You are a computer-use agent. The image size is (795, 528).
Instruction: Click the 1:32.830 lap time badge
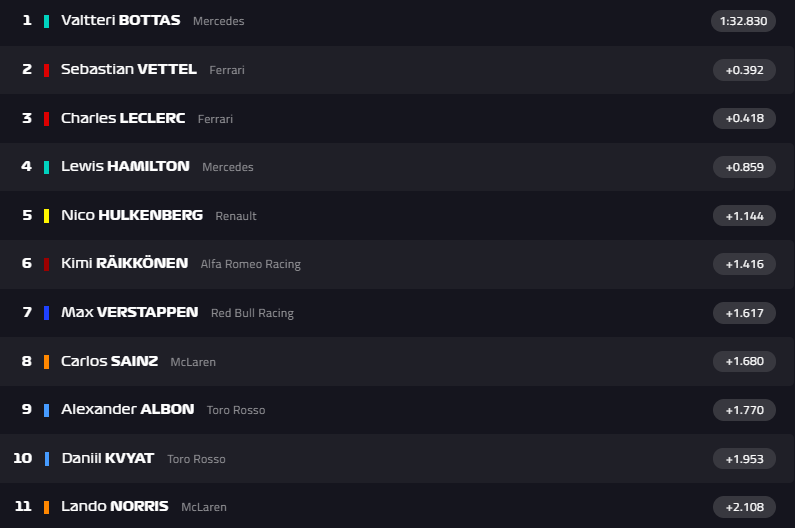(743, 21)
